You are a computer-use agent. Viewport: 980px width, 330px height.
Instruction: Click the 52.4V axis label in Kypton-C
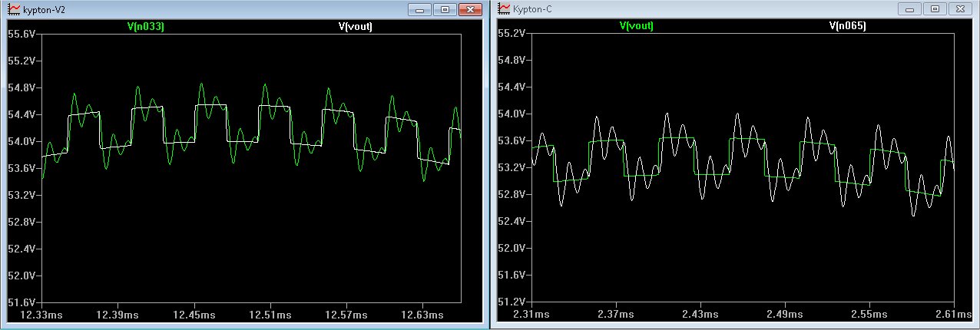pos(510,222)
